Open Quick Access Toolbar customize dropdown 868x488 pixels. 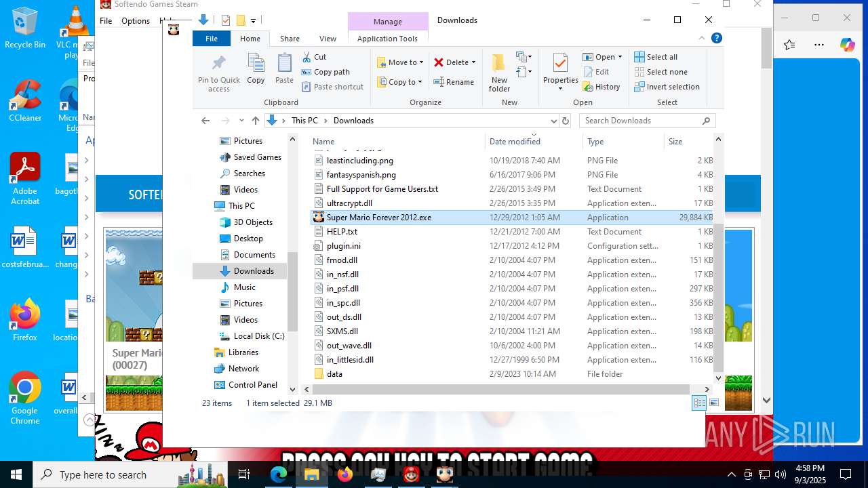(253, 20)
